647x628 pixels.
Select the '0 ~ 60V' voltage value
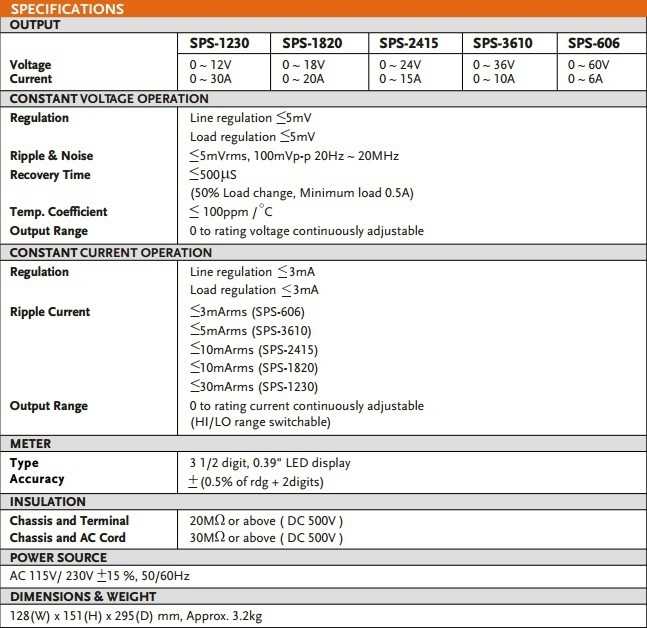(588, 65)
